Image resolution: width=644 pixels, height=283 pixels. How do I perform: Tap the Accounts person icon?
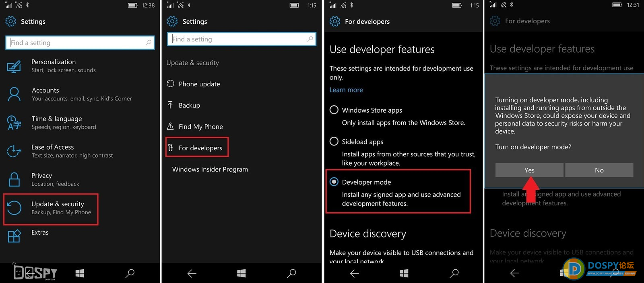click(x=14, y=94)
